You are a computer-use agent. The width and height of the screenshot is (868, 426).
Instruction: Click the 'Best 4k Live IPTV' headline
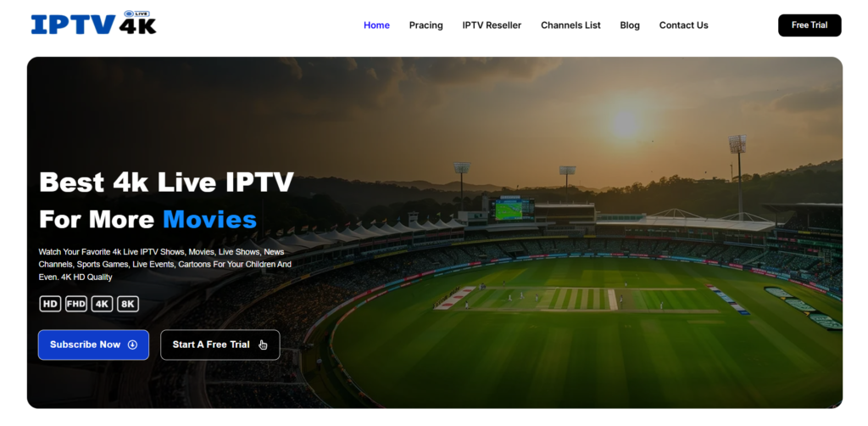point(166,182)
